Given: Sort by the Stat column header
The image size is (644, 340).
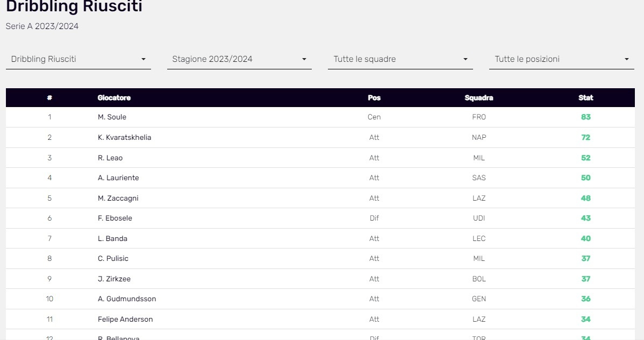Looking at the screenshot, I should tap(585, 98).
